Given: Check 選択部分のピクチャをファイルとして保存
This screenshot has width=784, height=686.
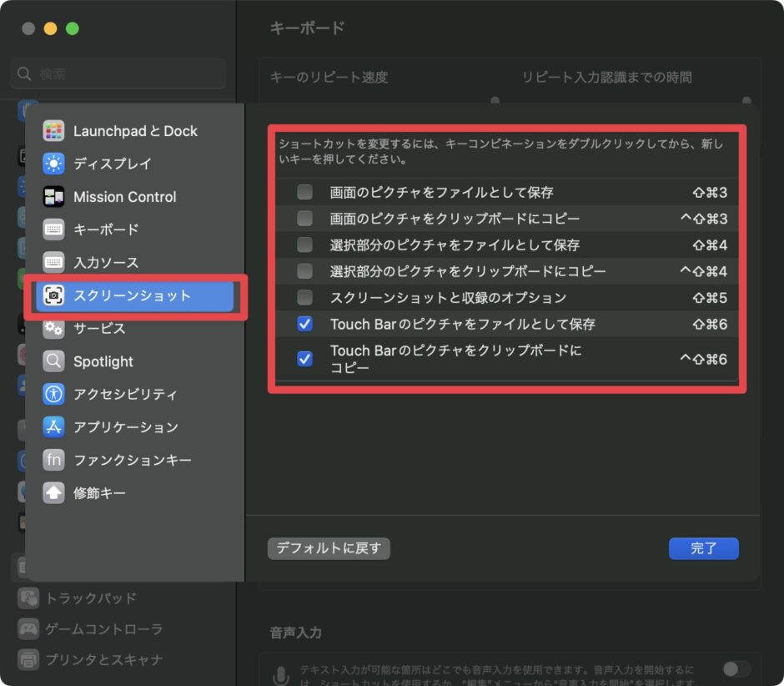Looking at the screenshot, I should (x=304, y=245).
